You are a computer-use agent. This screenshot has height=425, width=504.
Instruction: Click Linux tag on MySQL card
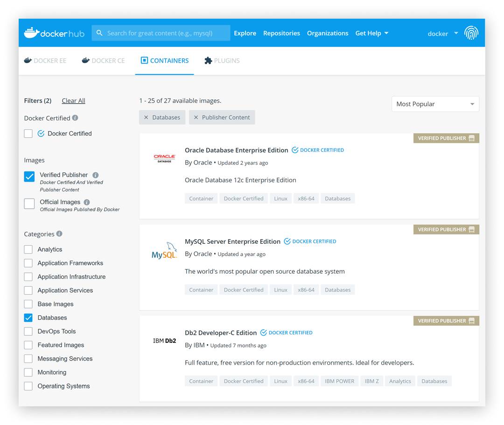280,290
